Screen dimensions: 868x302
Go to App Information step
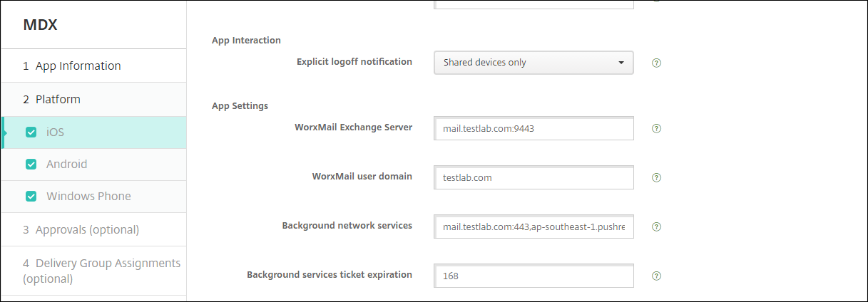(x=78, y=66)
